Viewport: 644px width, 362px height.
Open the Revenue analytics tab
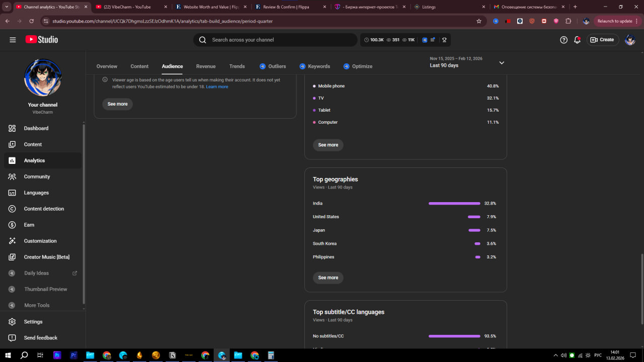click(206, 66)
